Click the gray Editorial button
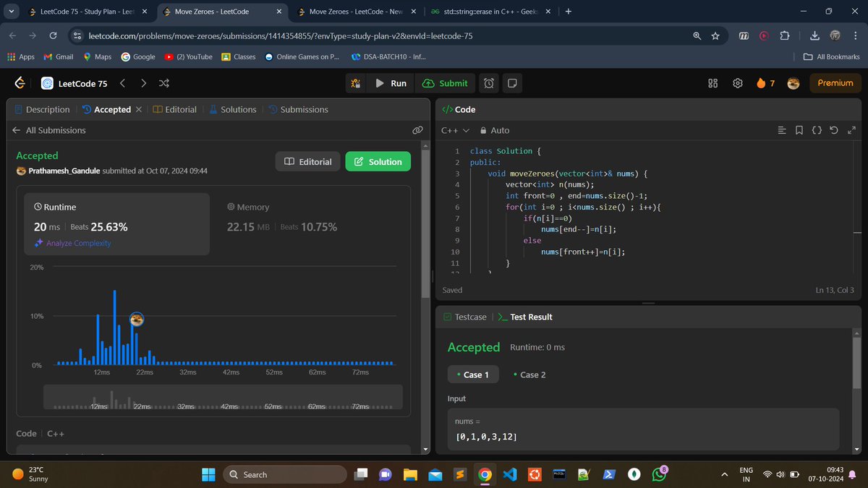 click(x=307, y=161)
